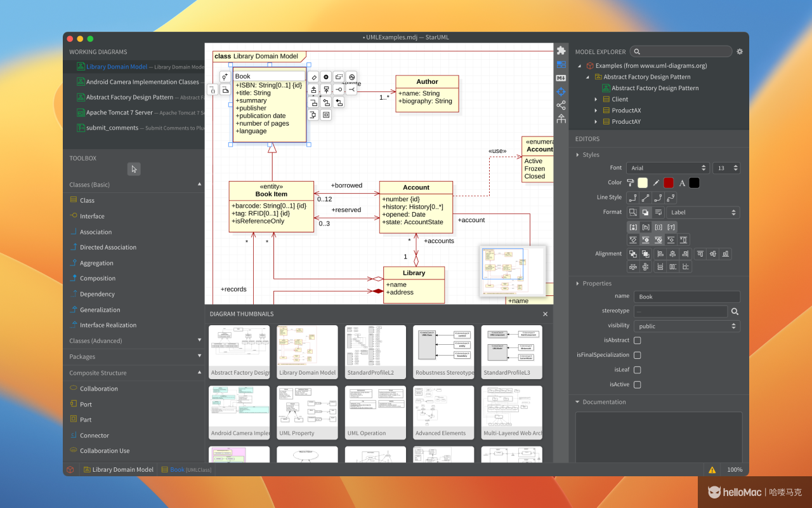This screenshot has width=812, height=508.
Task: Select the rectilinear line style icon
Action: point(632,197)
